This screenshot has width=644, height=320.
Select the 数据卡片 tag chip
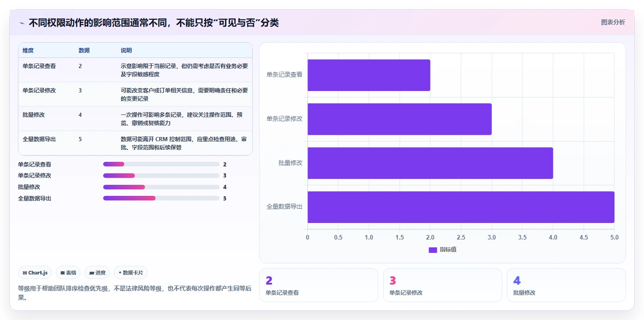pos(131,273)
